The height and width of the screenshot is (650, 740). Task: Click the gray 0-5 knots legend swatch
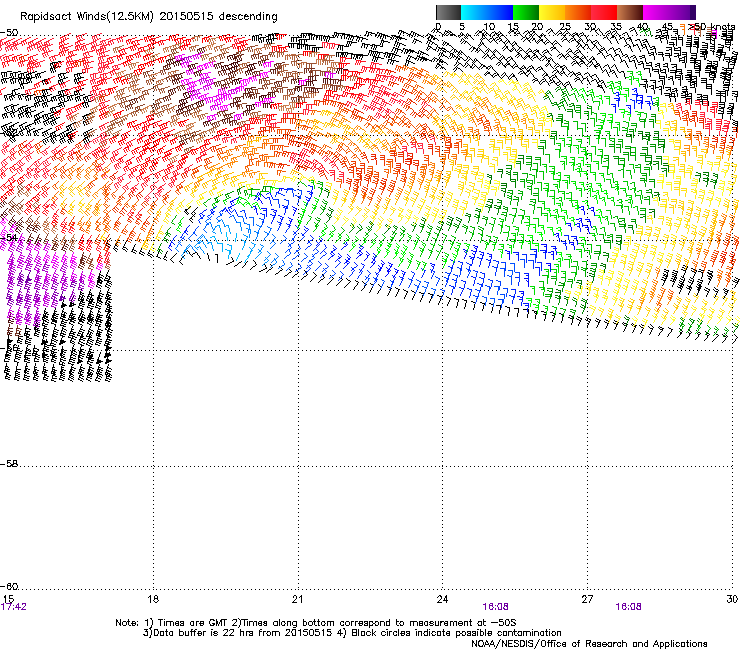[448, 12]
